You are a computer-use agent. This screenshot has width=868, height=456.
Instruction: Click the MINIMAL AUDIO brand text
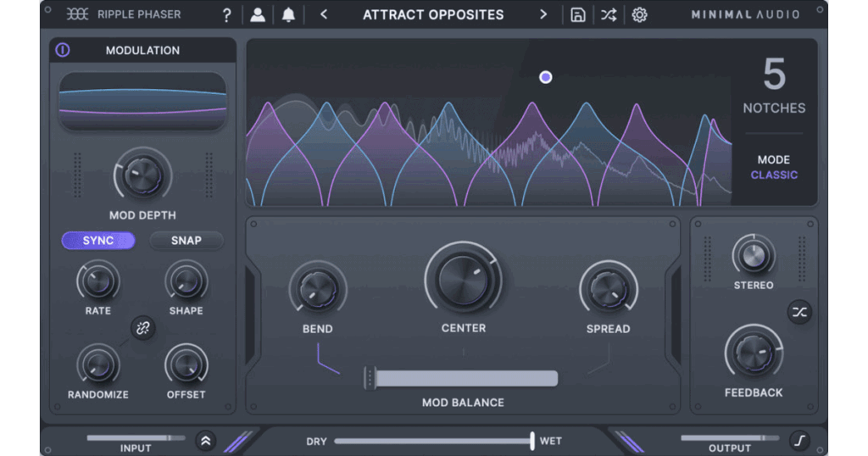[x=745, y=15]
